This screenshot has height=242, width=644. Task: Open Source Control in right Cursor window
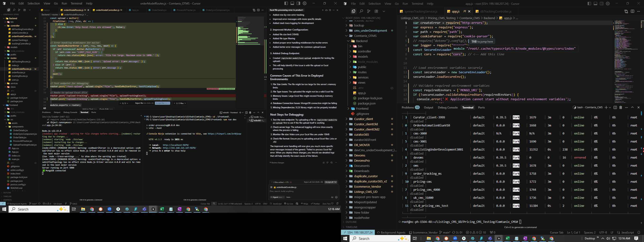[368, 11]
